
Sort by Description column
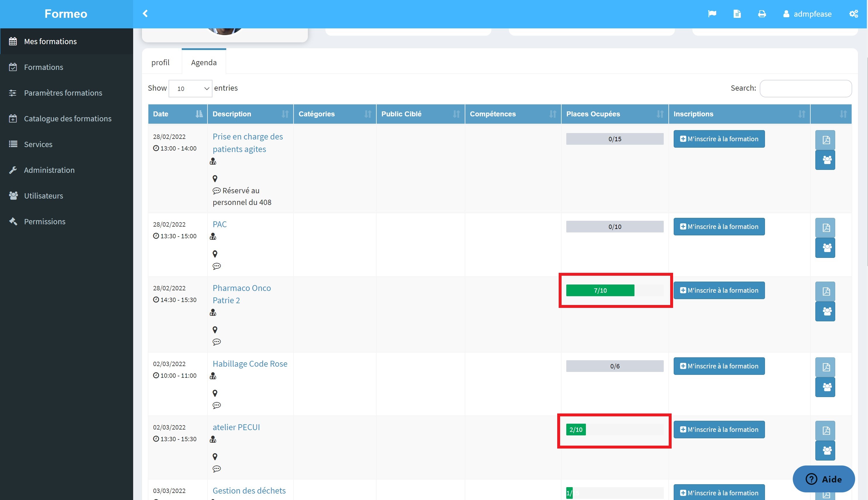[x=251, y=114]
